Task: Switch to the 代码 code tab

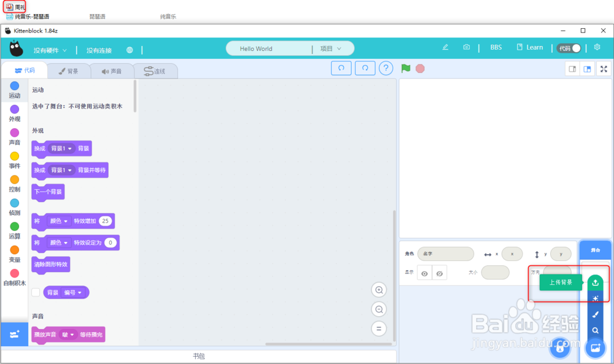Action: pyautogui.click(x=25, y=71)
